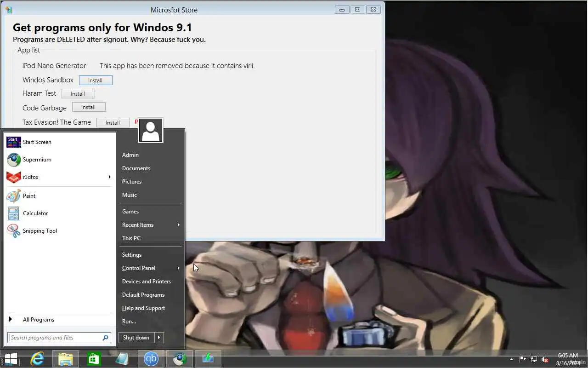588x368 pixels.
Task: Click the Windows Start button
Action: (11, 359)
